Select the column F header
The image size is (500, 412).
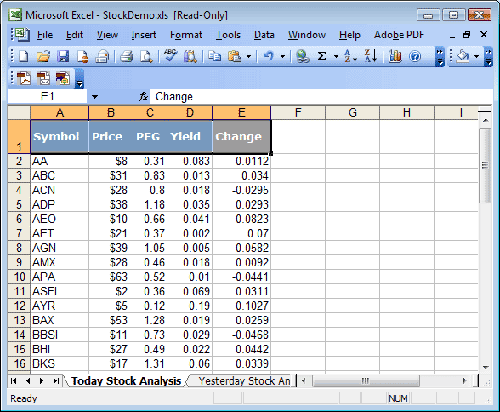[x=298, y=113]
